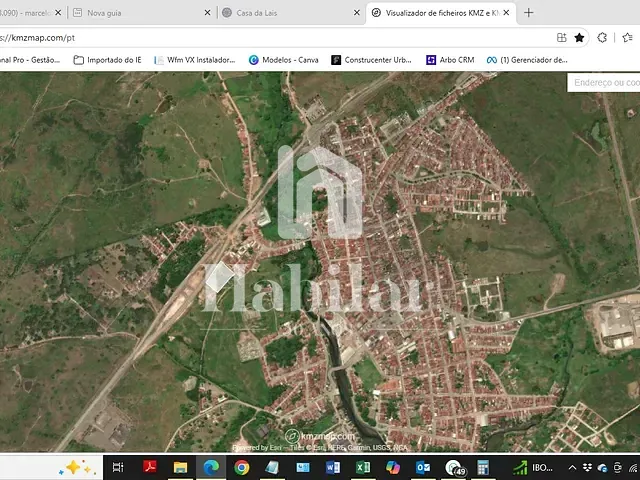
Task: Click the kmzmap.com logo on the map
Action: [320, 436]
